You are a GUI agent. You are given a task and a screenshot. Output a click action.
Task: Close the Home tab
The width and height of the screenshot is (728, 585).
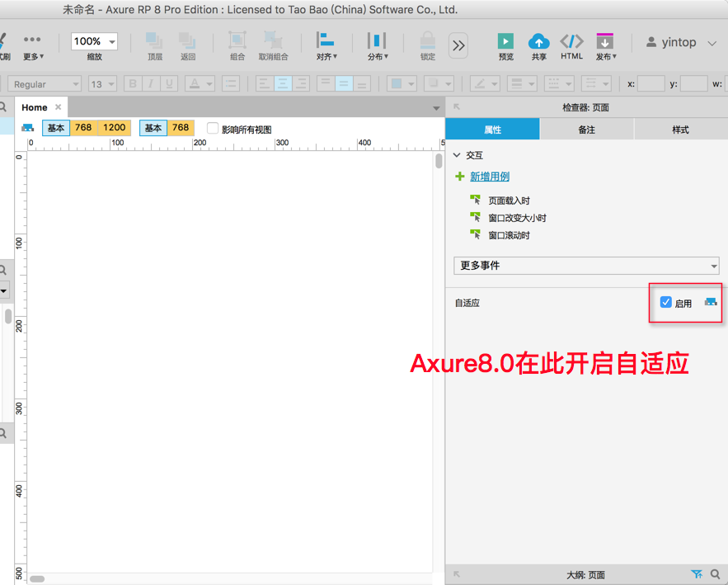58,107
